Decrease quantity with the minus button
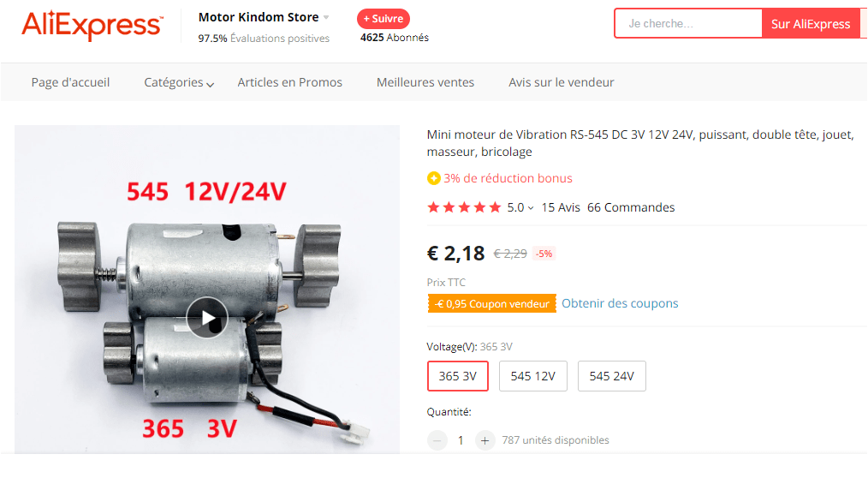 click(437, 440)
